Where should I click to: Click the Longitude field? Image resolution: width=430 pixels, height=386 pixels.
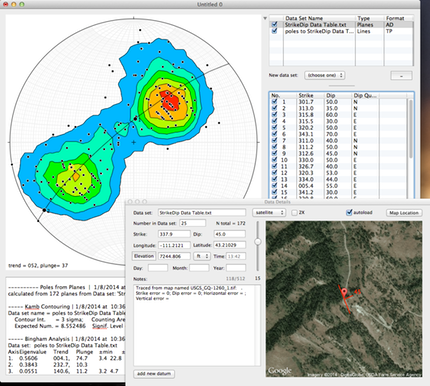click(x=174, y=245)
